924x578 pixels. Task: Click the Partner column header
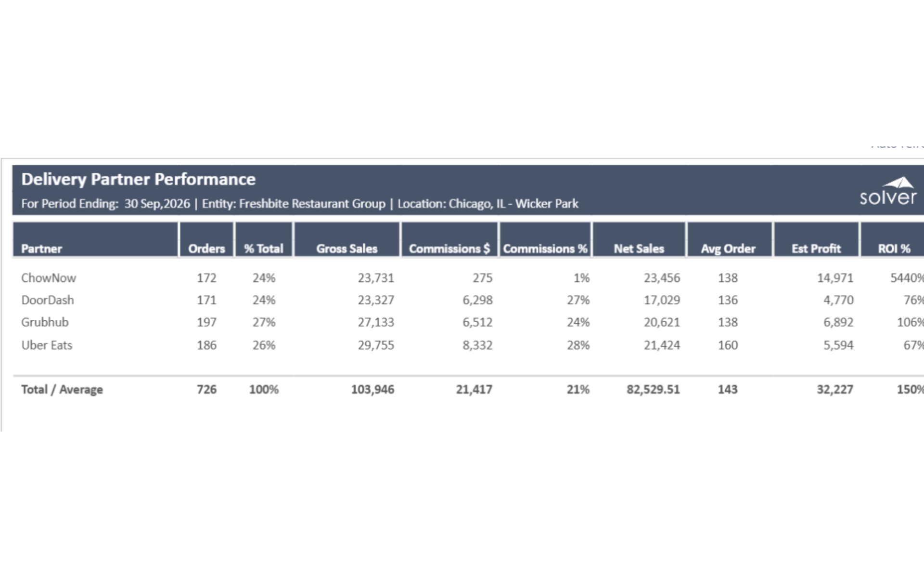tap(42, 249)
